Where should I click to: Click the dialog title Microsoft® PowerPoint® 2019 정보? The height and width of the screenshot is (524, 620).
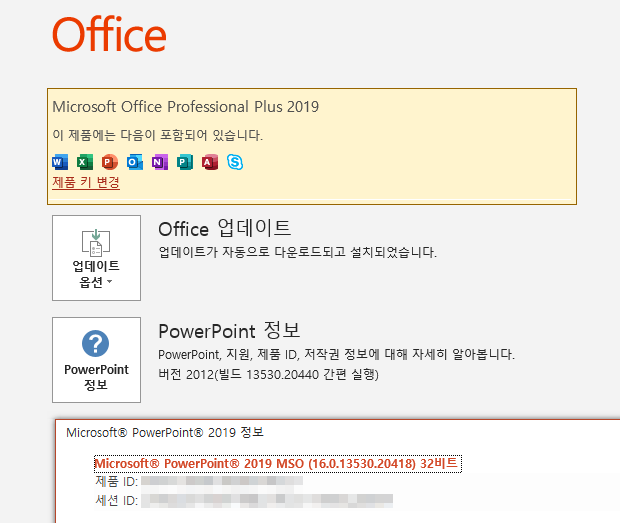point(165,432)
